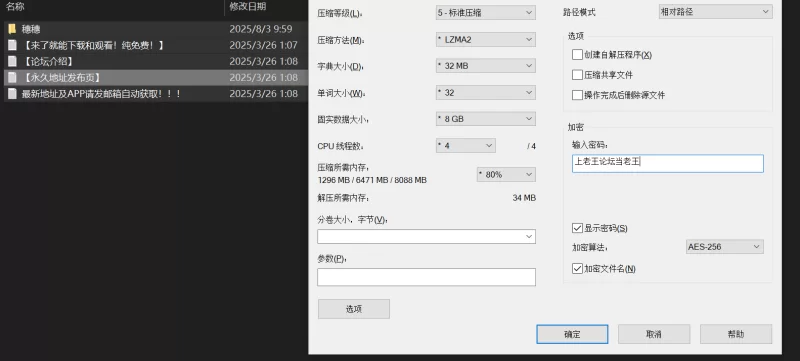Select 【来了就能下载和观看！纯免费！】 file name

click(93, 45)
